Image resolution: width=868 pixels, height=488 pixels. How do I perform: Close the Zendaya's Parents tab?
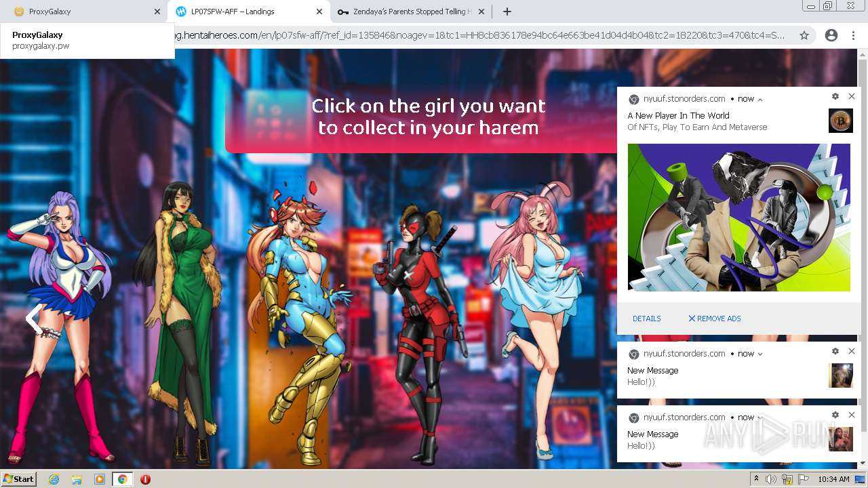[481, 12]
